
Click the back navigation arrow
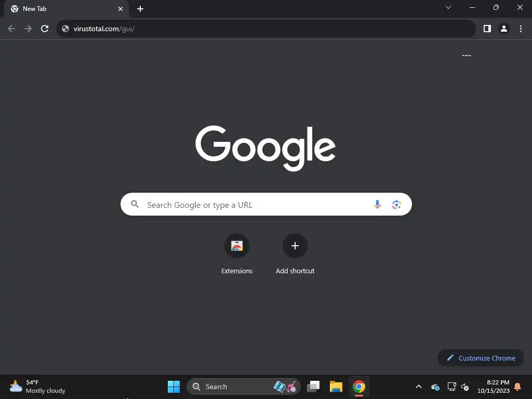tap(11, 29)
